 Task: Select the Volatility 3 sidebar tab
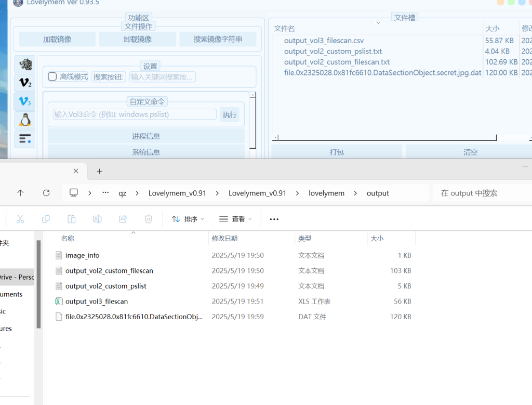(x=25, y=101)
